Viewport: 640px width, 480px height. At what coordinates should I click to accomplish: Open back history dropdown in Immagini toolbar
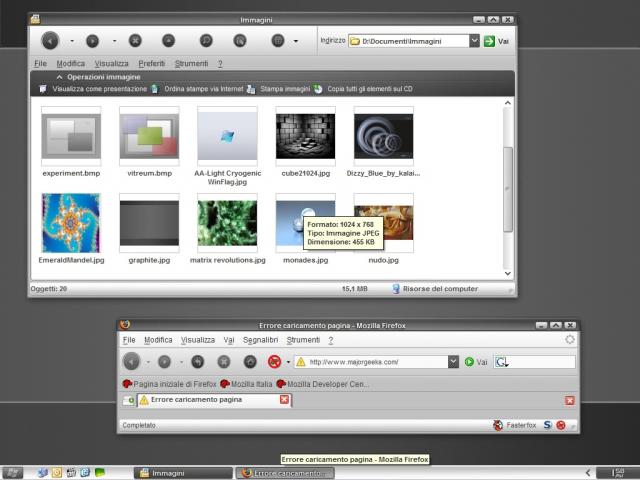click(x=72, y=41)
